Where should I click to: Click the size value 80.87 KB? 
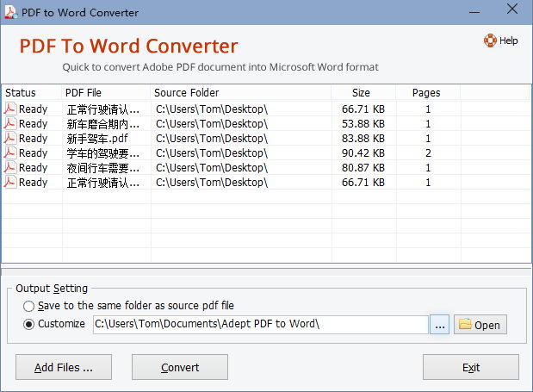tap(363, 168)
